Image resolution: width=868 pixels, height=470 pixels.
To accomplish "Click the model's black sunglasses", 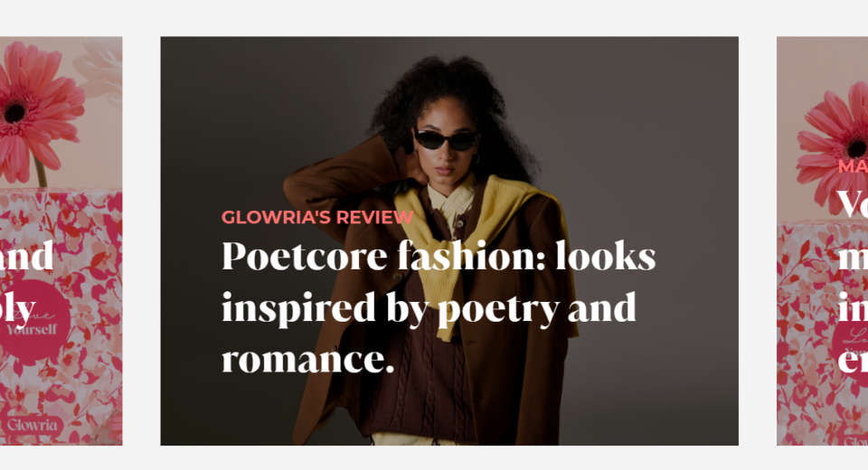I will 446,139.
